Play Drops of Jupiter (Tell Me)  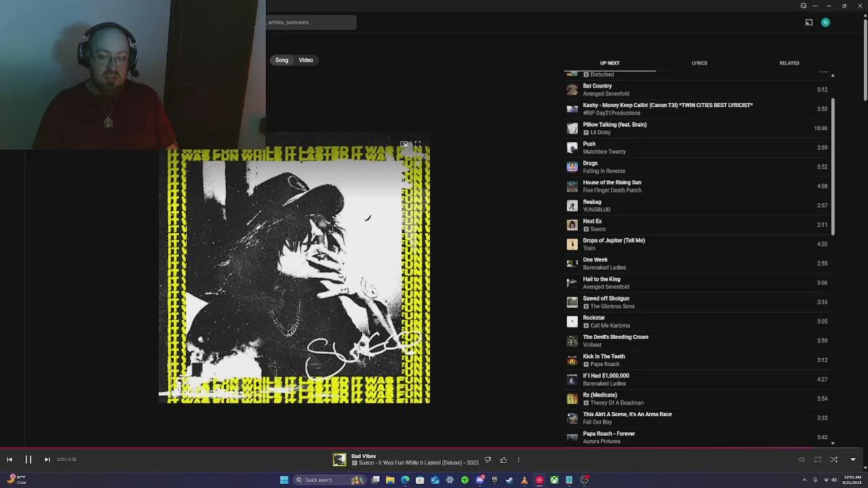[698, 244]
